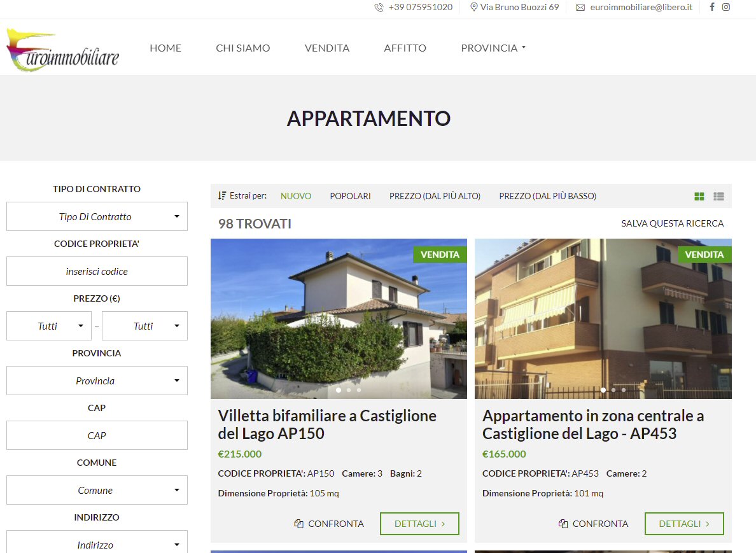
Task: Open the maximum price Tutti dropdown
Action: tap(144, 326)
